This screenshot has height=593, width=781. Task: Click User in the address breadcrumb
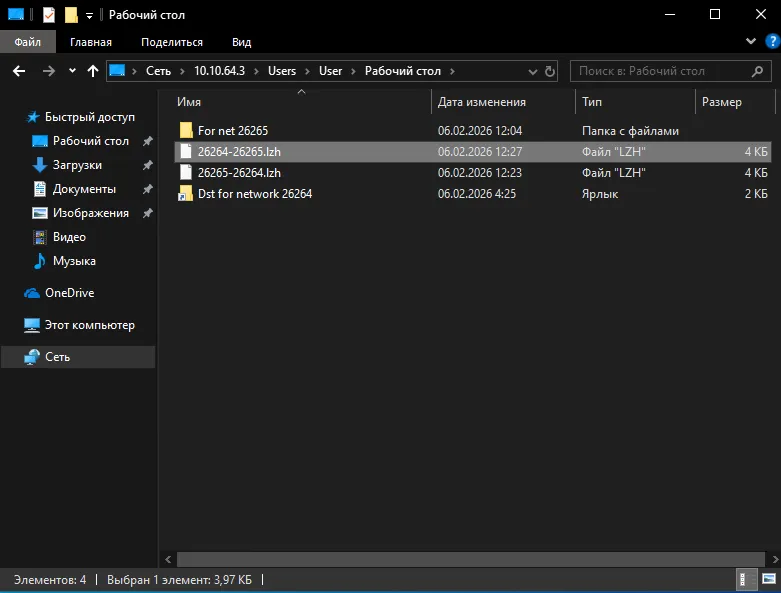pos(330,71)
